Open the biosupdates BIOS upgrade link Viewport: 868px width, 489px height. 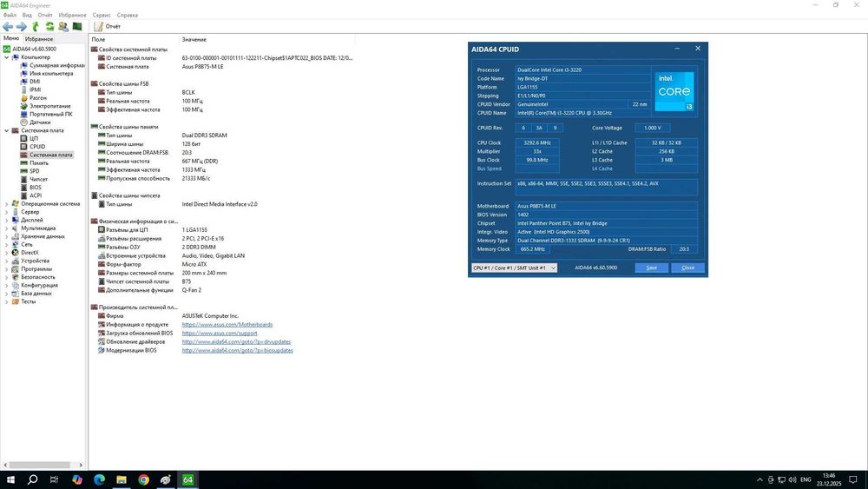(x=238, y=351)
